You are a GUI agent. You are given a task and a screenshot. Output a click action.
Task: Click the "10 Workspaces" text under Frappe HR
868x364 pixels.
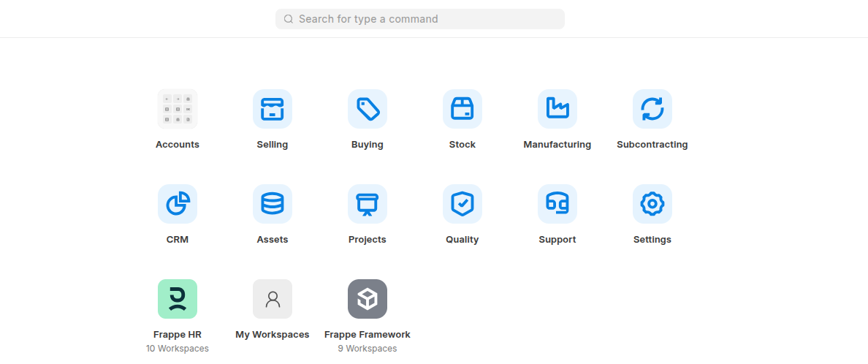click(x=178, y=349)
